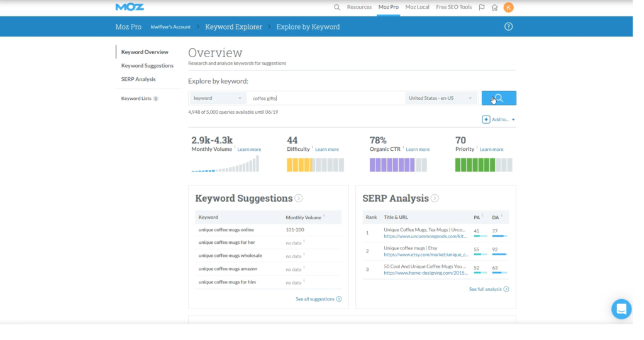Click the Keyword Explorer breadcrumb
The image size is (644, 340).
[234, 26]
